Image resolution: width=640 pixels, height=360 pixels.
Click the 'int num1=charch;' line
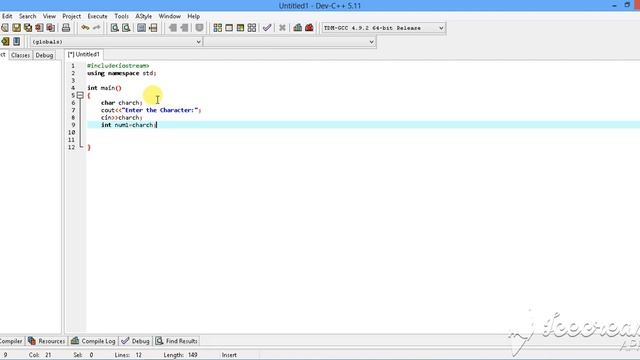[128, 125]
